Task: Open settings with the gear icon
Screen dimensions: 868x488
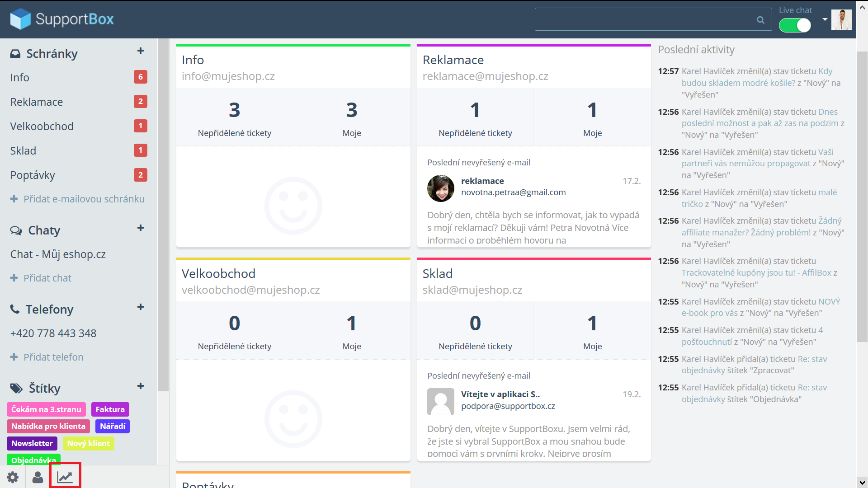Action: pyautogui.click(x=13, y=477)
